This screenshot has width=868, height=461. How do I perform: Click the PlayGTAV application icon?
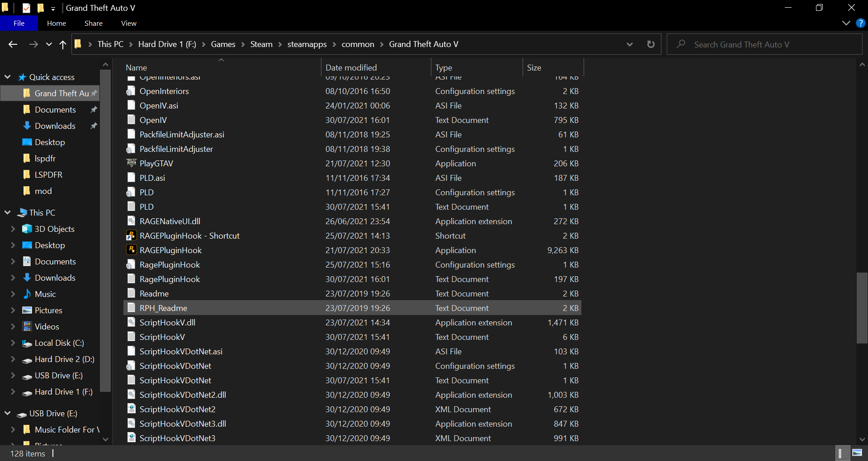(131, 163)
